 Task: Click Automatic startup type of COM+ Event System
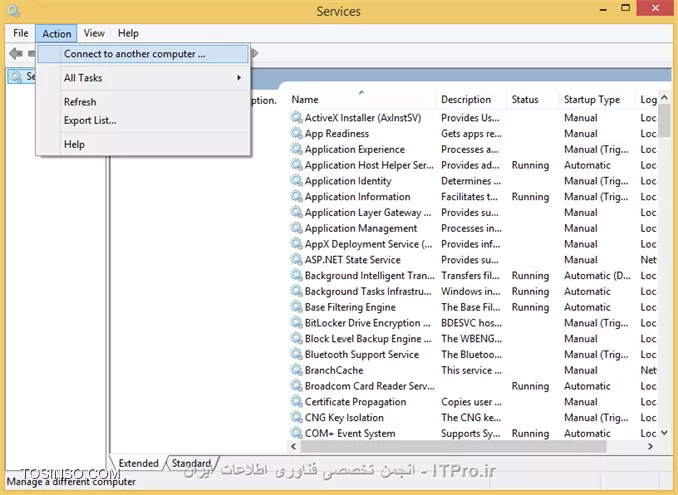tap(587, 433)
